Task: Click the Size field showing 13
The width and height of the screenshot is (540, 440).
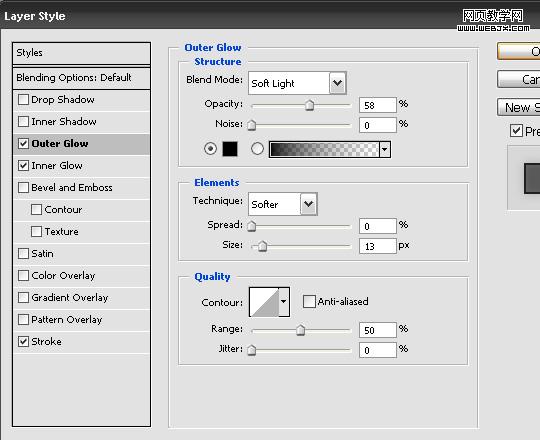Action: point(378,246)
